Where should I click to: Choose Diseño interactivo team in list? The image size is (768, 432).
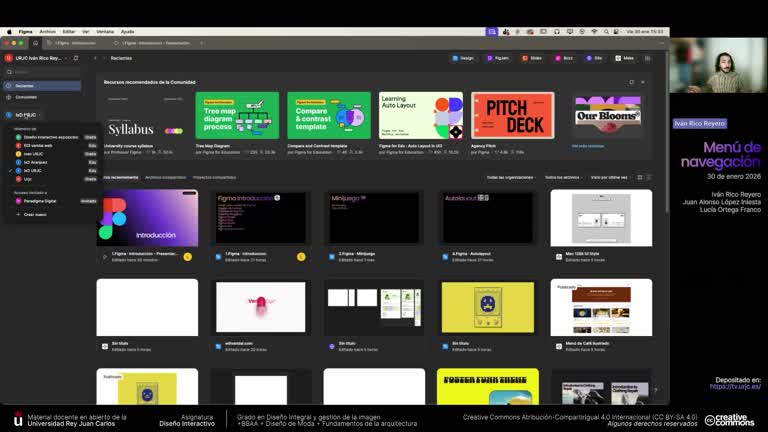click(55, 137)
